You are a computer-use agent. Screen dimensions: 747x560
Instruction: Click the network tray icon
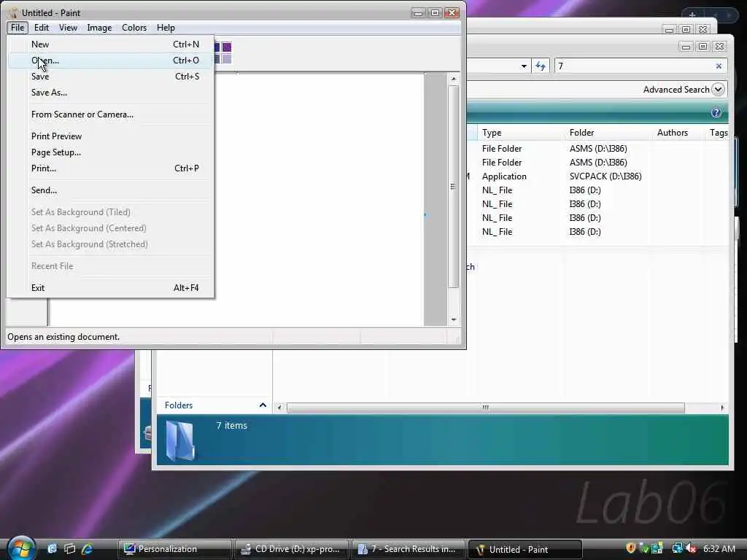pos(677,548)
